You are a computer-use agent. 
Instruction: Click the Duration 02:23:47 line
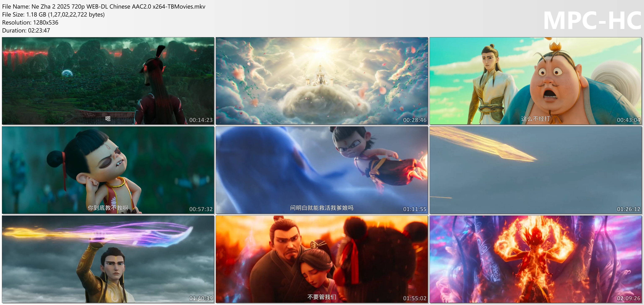pyautogui.click(x=26, y=31)
